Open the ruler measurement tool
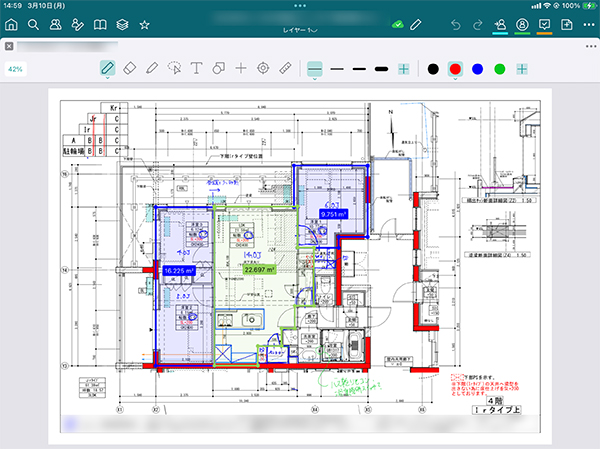Image resolution: width=600 pixels, height=449 pixels. pos(285,68)
